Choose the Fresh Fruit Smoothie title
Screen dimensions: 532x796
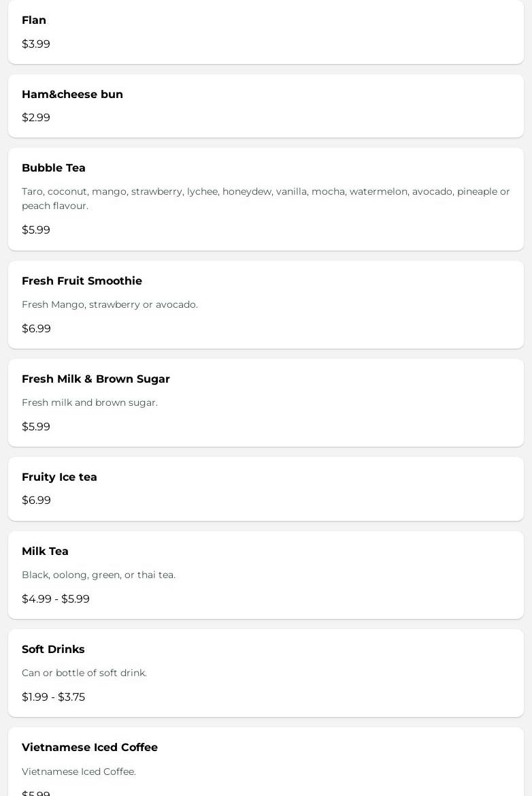click(x=82, y=281)
